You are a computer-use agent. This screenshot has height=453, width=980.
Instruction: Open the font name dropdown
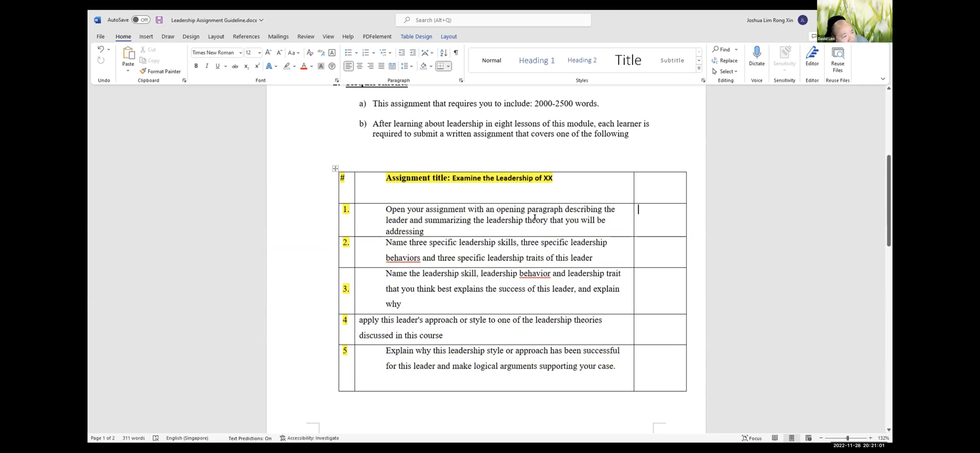coord(240,53)
